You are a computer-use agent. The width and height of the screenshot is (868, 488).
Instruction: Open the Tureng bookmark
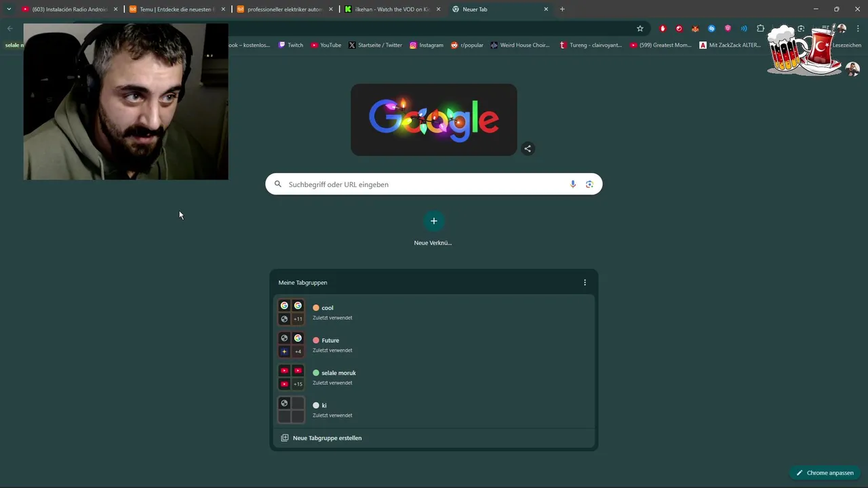click(x=591, y=45)
